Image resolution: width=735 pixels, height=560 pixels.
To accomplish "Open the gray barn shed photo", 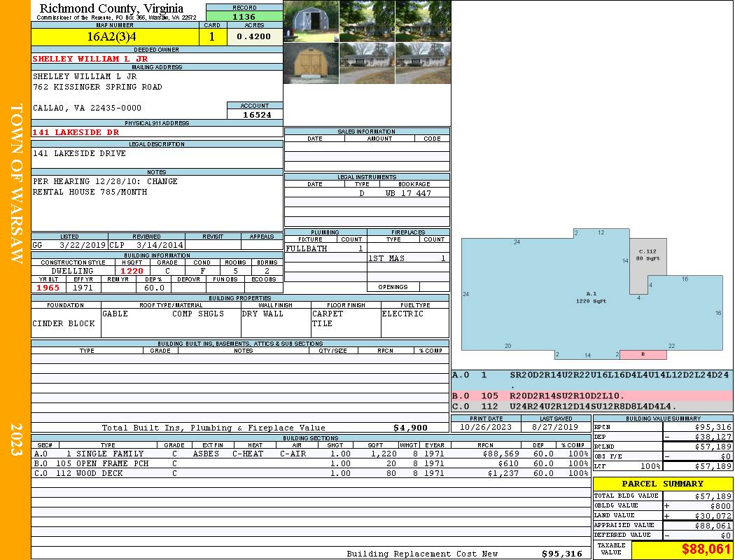I will [311, 21].
